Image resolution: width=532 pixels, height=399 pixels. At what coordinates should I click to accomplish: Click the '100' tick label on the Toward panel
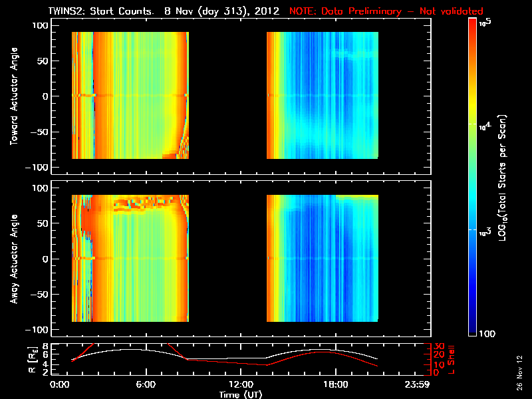coord(41,25)
